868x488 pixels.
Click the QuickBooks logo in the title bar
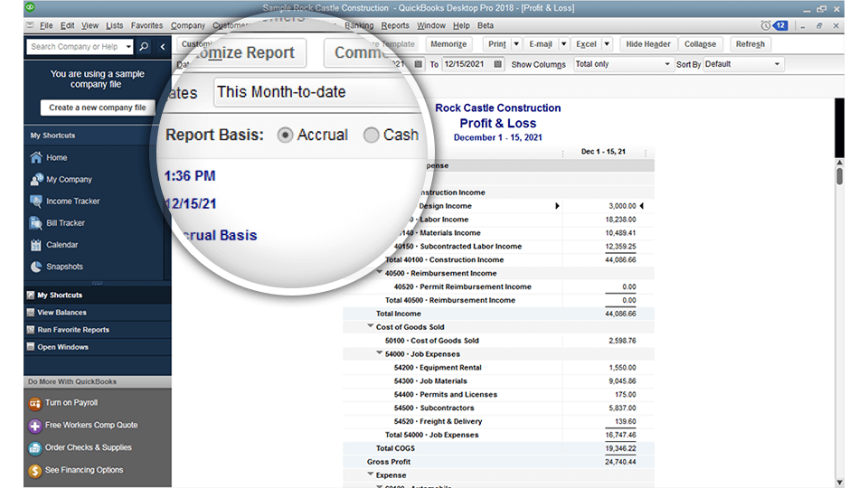[x=30, y=7]
